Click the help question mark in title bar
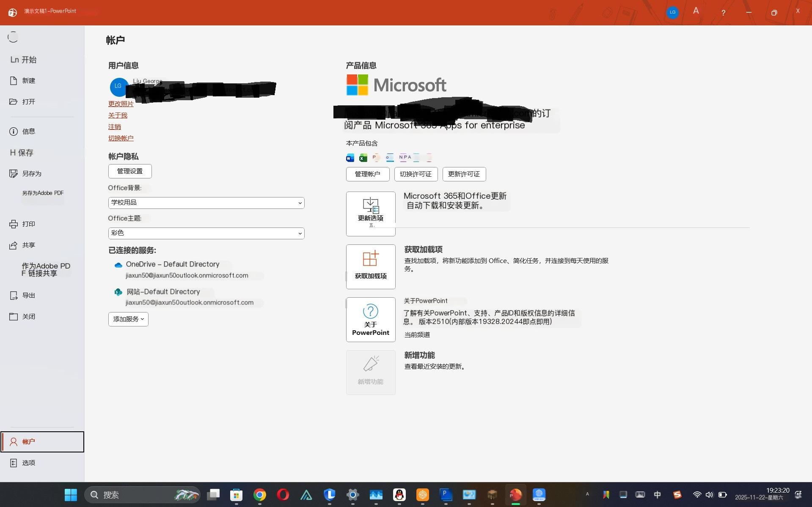This screenshot has width=812, height=507. click(x=723, y=13)
